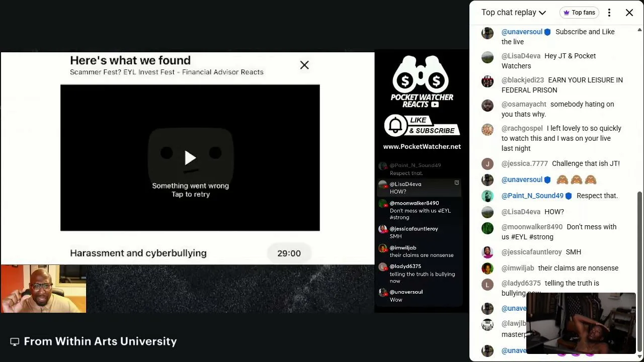Click "From Within Arts University" title text

coord(100,341)
